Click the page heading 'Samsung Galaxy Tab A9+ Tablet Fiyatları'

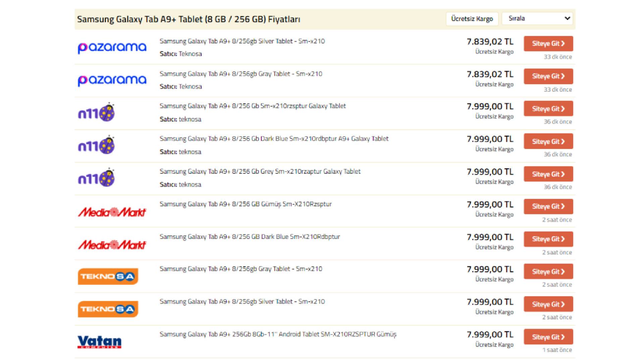pos(189,19)
